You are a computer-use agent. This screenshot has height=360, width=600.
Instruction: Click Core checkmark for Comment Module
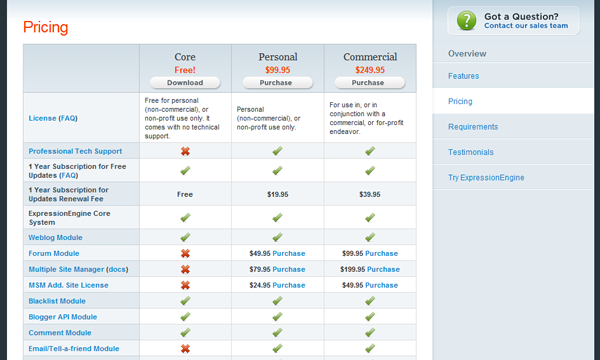[x=185, y=332]
